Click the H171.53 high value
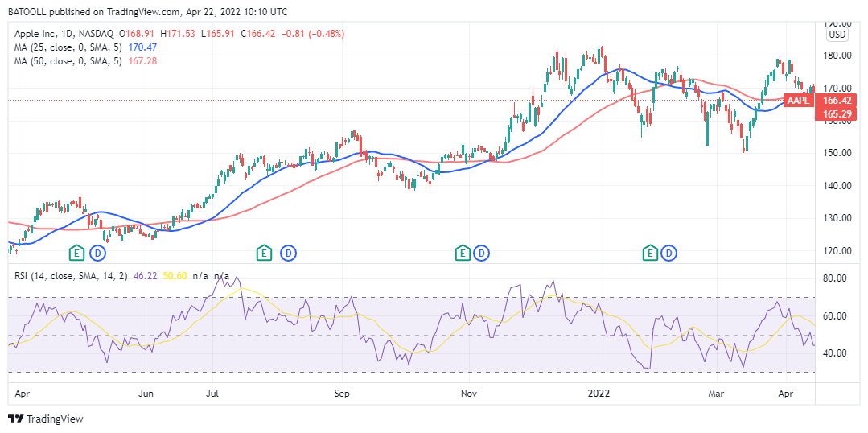 (x=179, y=34)
